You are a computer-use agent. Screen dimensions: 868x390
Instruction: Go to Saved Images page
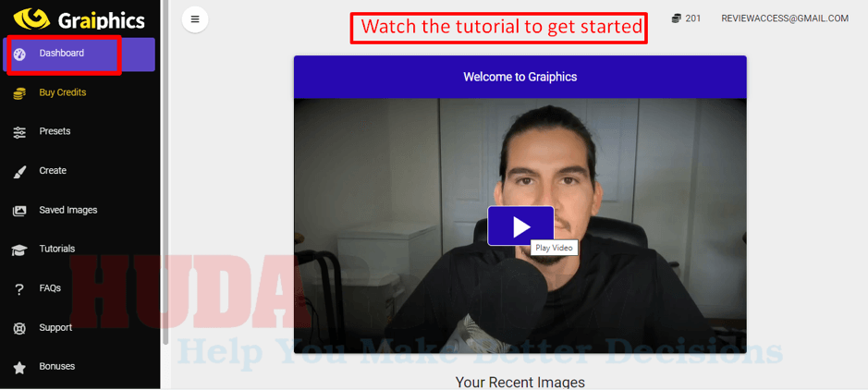tap(68, 210)
